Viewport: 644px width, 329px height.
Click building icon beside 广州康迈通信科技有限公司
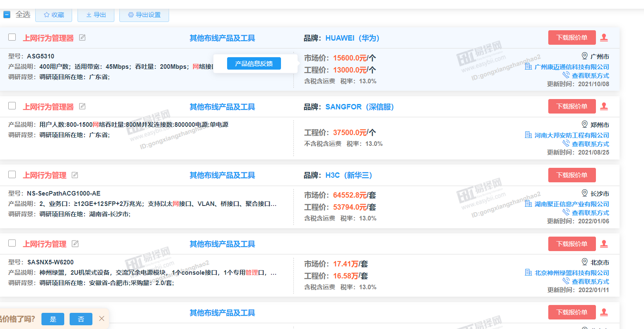coord(528,66)
